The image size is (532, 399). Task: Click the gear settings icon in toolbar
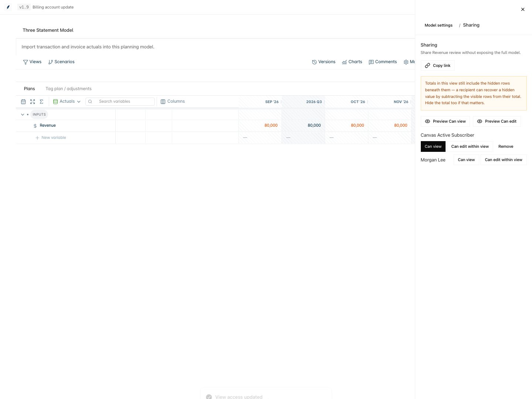[406, 62]
